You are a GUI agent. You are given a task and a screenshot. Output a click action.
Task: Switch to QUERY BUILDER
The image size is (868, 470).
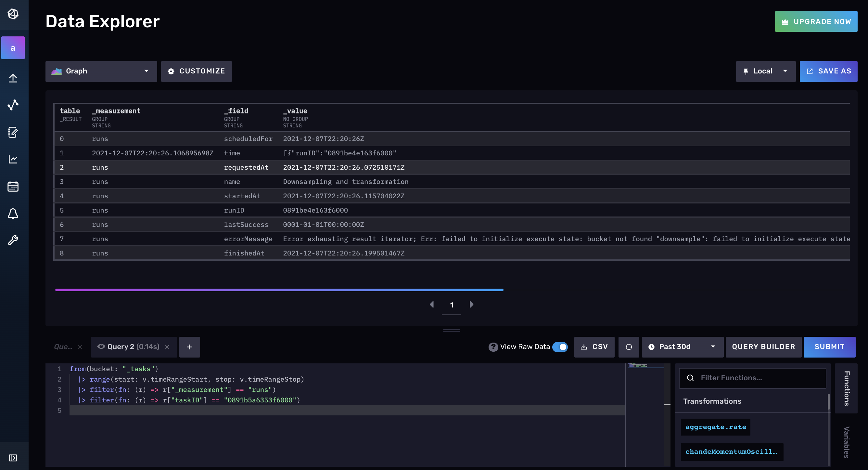763,347
